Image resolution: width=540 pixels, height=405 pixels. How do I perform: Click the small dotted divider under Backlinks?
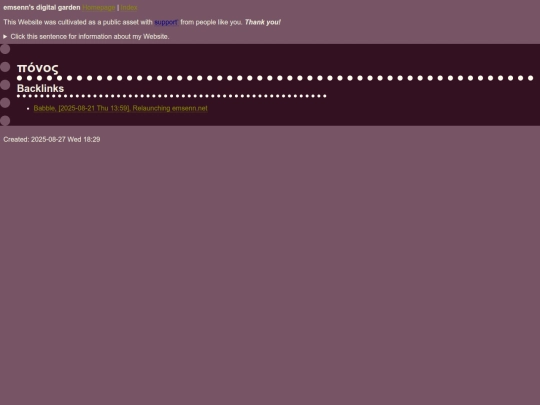coord(172,96)
